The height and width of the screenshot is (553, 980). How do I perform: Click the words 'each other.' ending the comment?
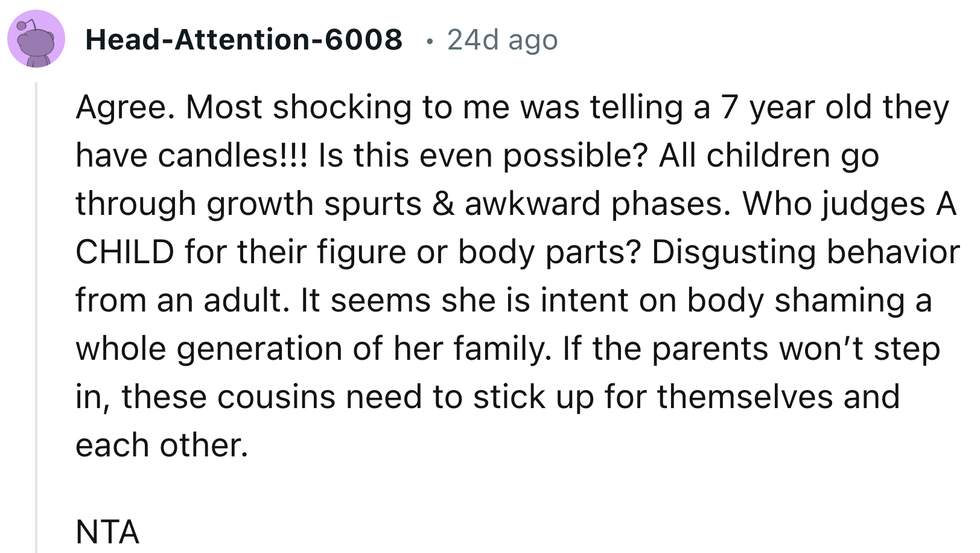pos(162,446)
